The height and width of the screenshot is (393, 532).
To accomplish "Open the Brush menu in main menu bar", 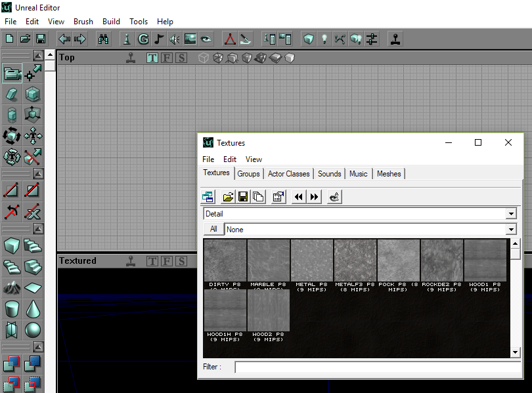I will pyautogui.click(x=83, y=22).
